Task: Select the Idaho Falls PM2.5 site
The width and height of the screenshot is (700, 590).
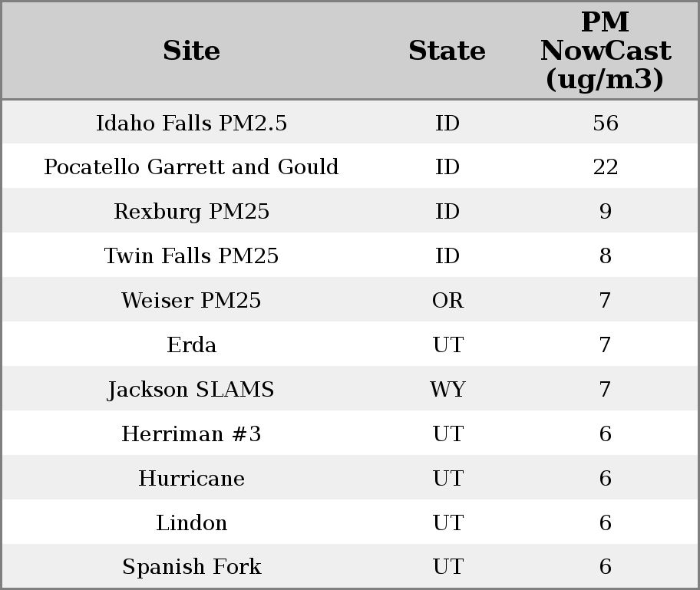Action: tap(191, 124)
